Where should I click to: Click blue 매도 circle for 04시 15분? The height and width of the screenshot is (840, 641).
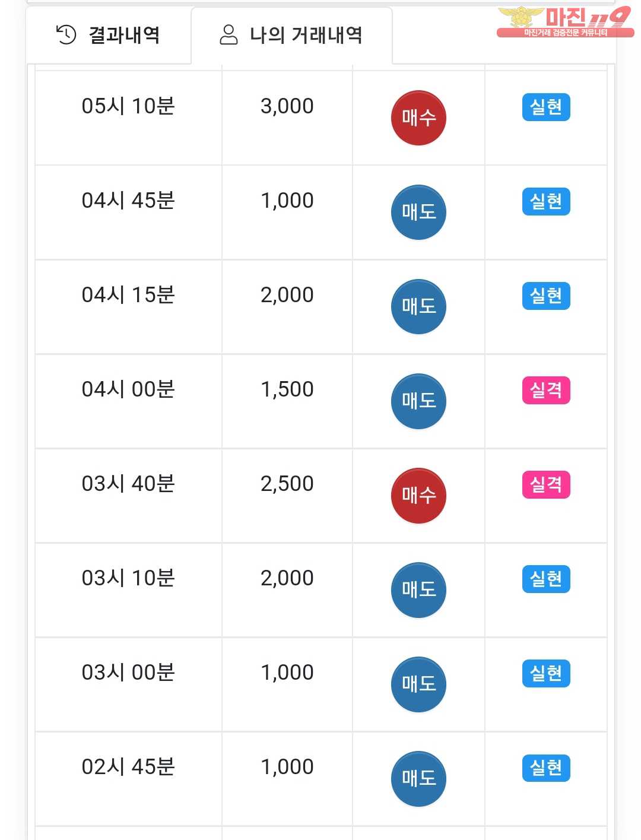(418, 306)
